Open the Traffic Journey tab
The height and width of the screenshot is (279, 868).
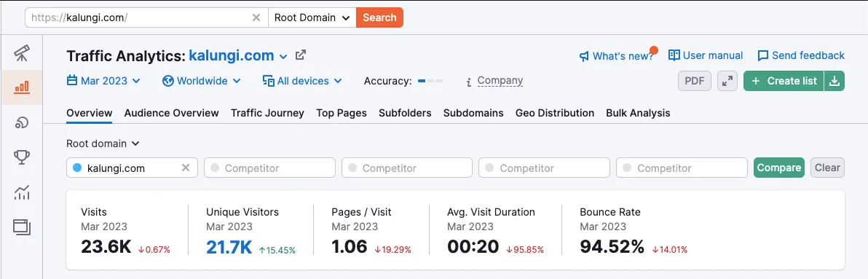pyautogui.click(x=267, y=113)
